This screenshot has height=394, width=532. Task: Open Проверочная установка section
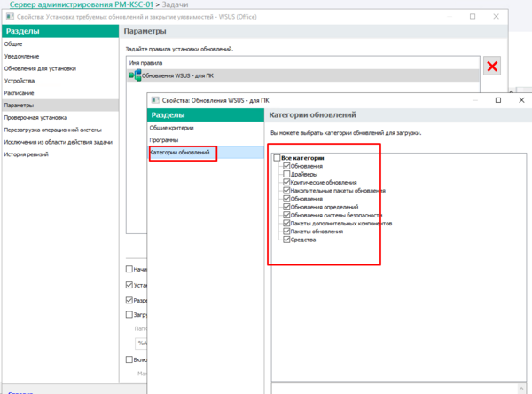click(x=35, y=117)
